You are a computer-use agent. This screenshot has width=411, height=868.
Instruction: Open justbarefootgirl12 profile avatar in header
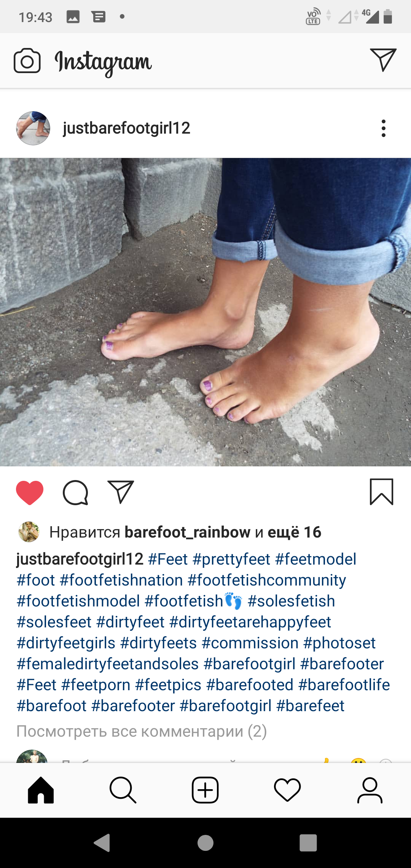coord(33,128)
